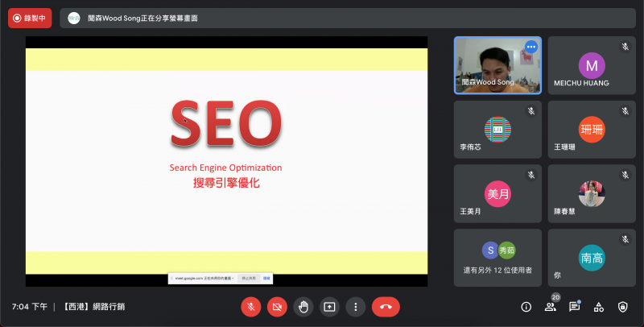Click the name label 陳春慧

(x=564, y=211)
